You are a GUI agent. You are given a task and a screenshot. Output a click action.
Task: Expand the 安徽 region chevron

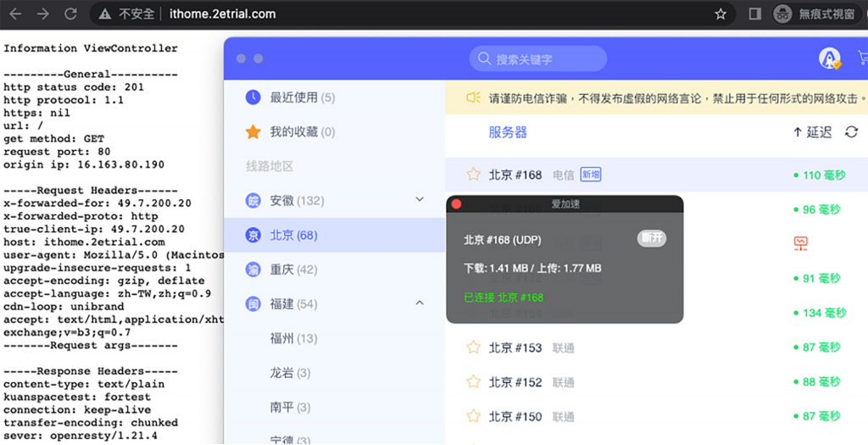[420, 200]
